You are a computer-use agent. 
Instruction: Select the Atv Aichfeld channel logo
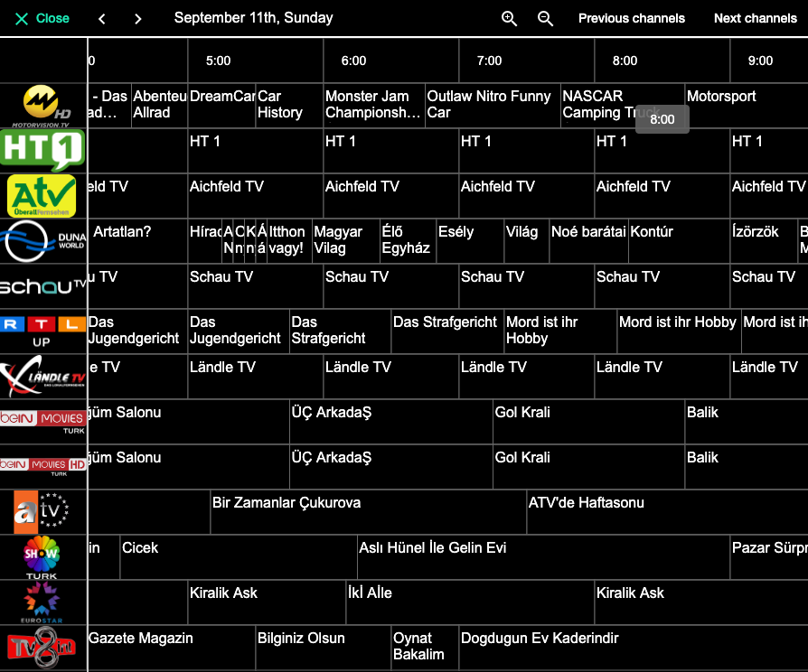click(x=42, y=196)
